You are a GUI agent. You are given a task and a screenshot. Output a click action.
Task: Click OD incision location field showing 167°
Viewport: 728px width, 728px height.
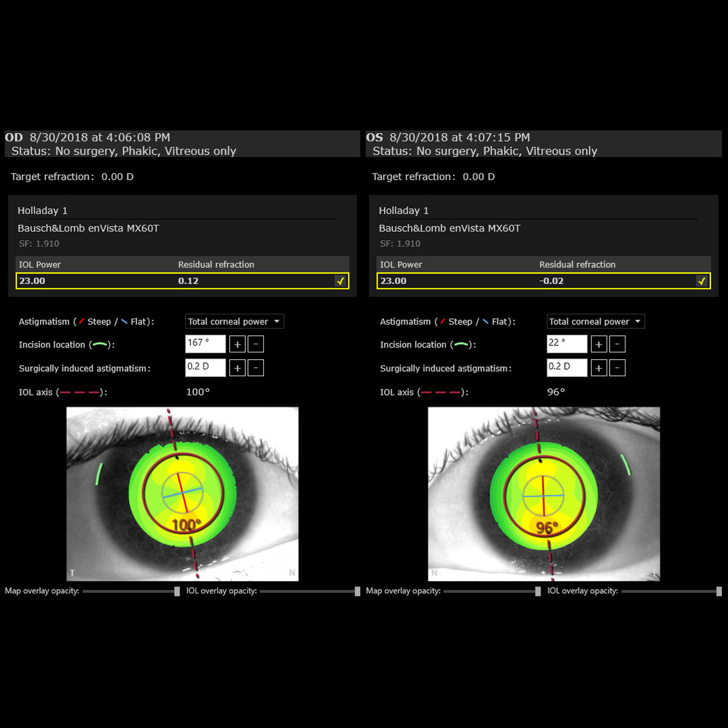205,344
